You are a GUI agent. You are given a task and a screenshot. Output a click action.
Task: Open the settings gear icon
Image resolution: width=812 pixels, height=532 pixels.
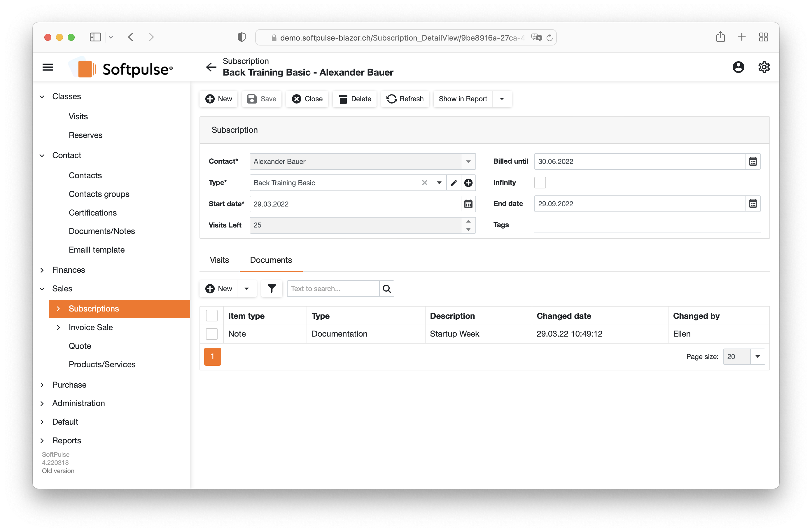[764, 67]
